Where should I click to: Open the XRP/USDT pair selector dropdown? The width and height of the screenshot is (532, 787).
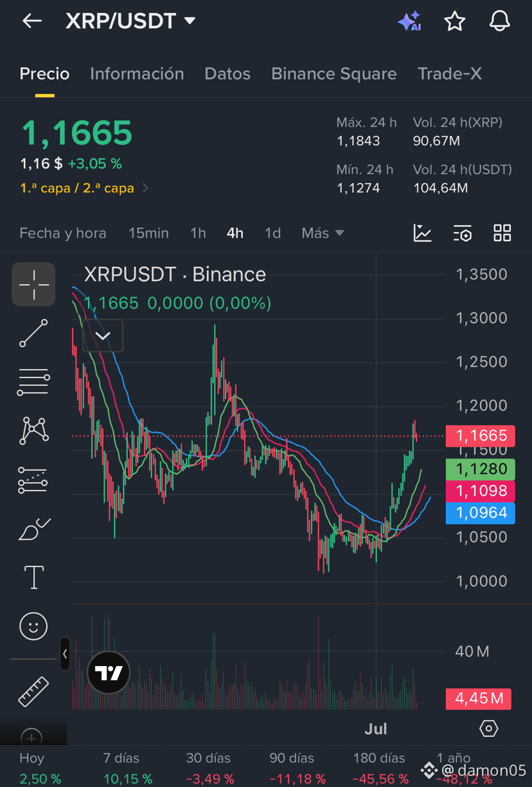pyautogui.click(x=130, y=21)
